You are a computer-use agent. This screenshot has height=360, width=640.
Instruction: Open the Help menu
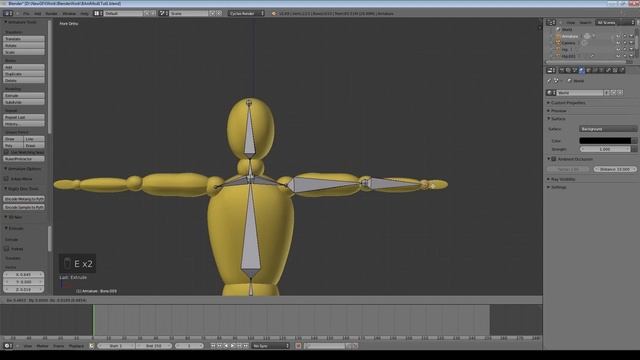(84, 13)
